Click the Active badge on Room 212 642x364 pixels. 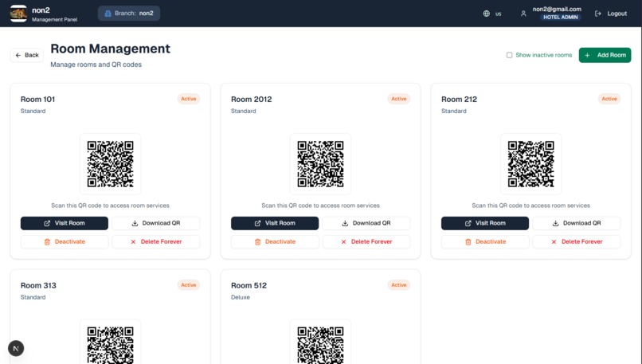(609, 99)
